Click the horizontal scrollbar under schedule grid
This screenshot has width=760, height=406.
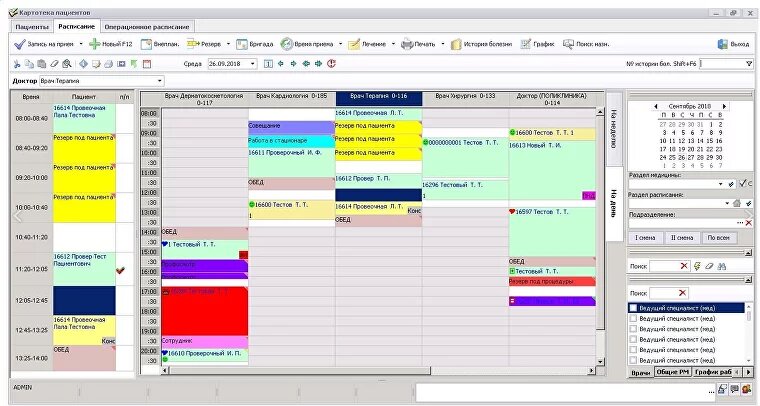[x=377, y=371]
